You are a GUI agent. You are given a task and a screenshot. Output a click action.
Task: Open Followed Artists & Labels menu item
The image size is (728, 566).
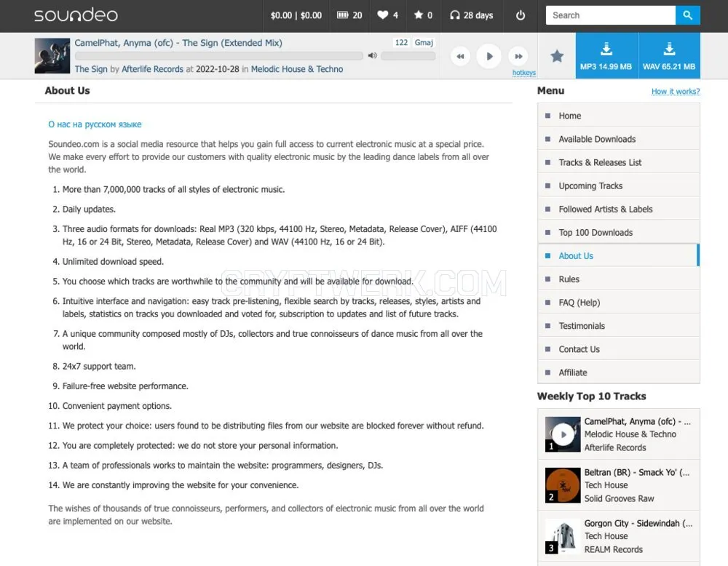click(618, 209)
